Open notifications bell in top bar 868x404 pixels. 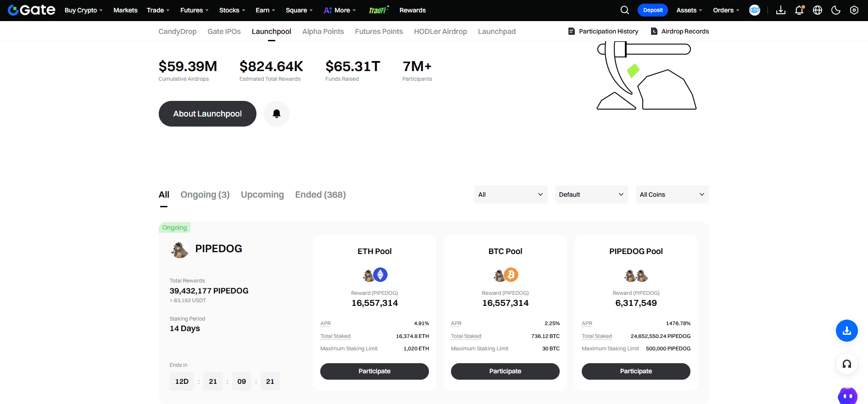pos(799,10)
